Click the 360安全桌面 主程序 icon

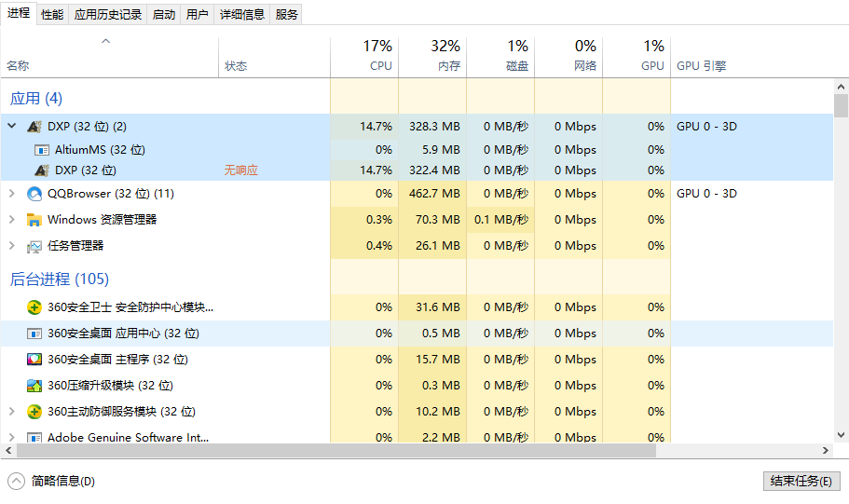[34, 360]
